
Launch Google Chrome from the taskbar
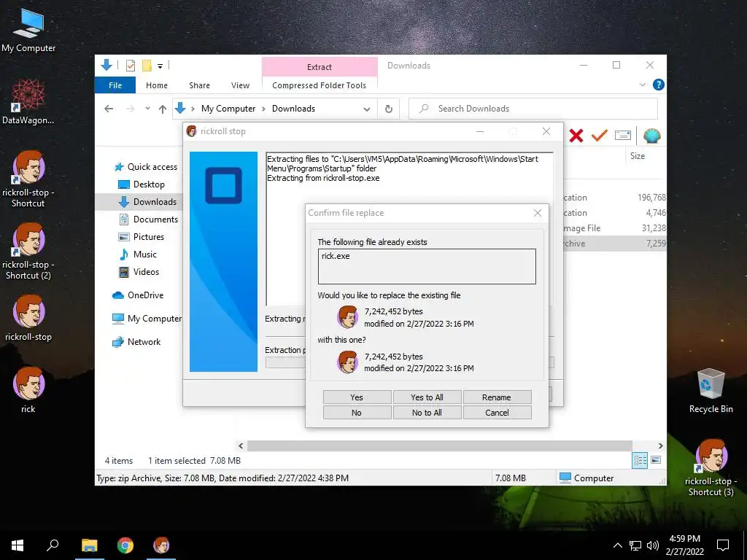125,545
